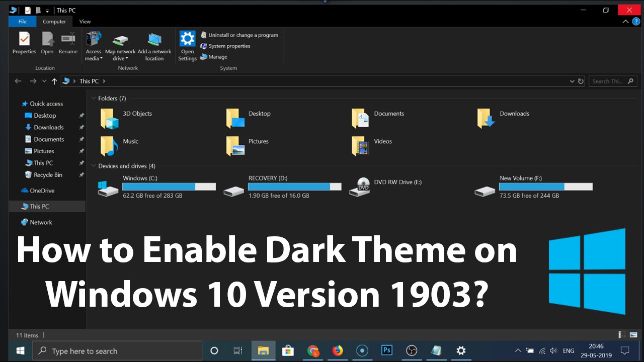Select the Videos folder
The width and height of the screenshot is (644, 362).
(x=371, y=146)
